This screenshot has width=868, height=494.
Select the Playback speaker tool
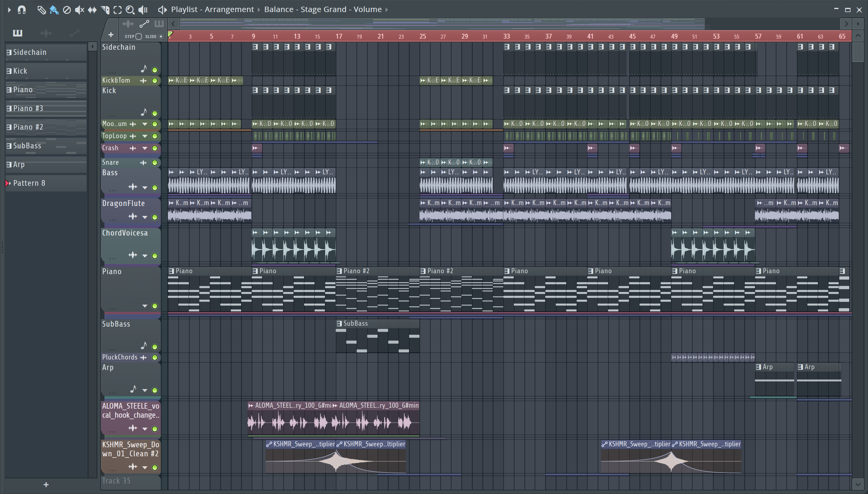143,10
